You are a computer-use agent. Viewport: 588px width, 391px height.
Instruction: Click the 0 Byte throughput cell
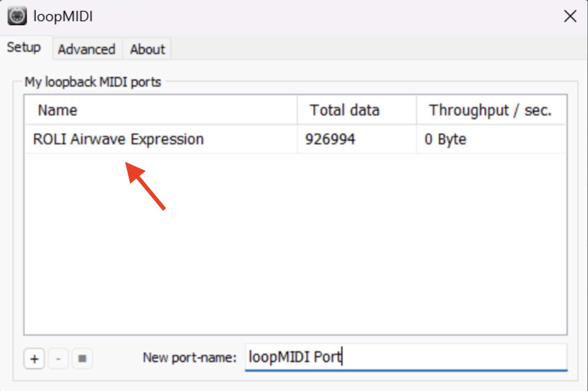coord(445,139)
